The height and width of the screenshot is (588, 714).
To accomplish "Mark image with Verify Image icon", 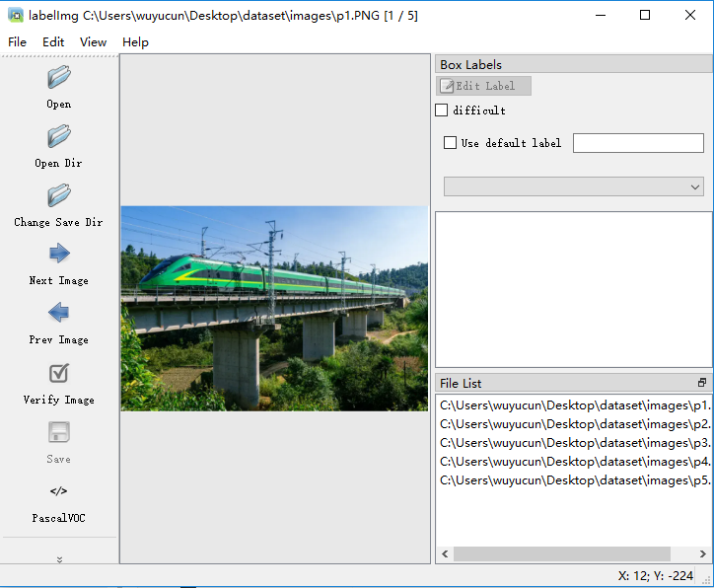I will coord(59,373).
